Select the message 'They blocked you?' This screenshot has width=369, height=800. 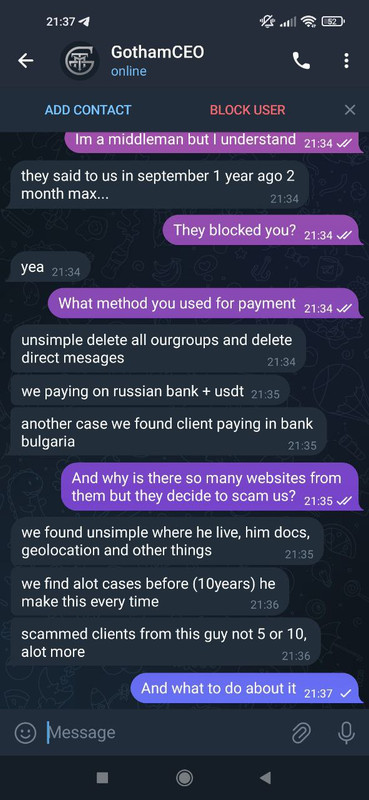262,230
